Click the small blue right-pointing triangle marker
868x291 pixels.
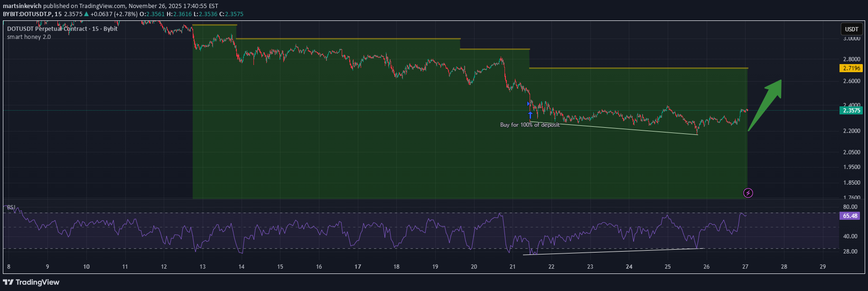[528, 103]
